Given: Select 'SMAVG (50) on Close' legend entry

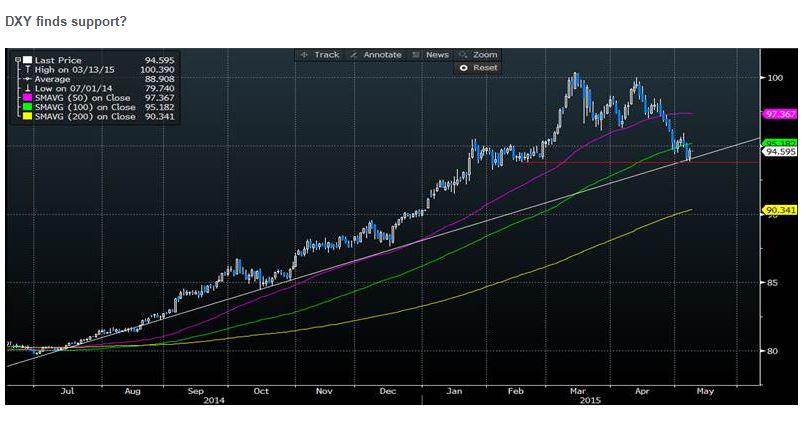Looking at the screenshot, I should coord(83,98).
